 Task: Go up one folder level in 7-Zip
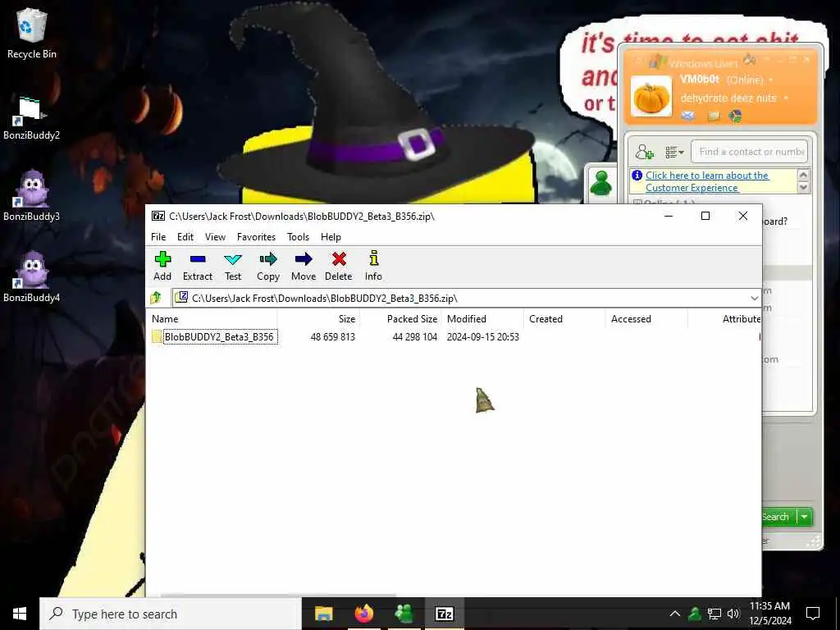[x=156, y=297]
